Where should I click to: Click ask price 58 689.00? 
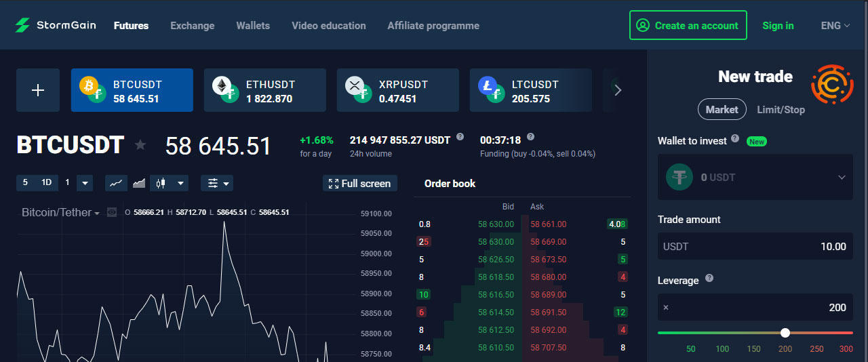(x=548, y=295)
